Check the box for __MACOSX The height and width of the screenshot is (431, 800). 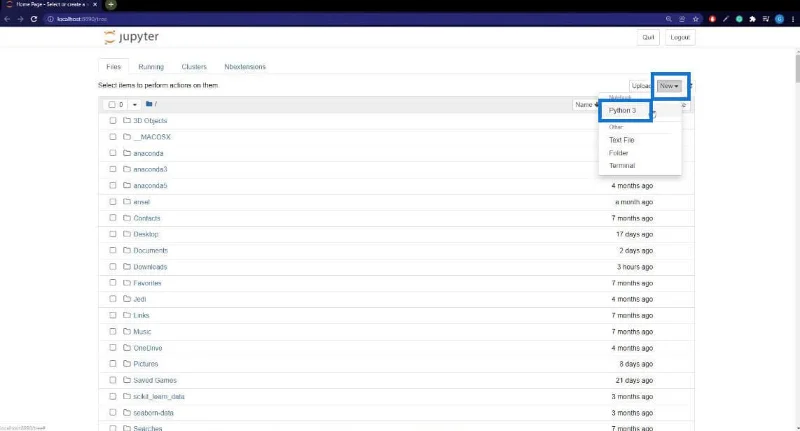pos(113,137)
